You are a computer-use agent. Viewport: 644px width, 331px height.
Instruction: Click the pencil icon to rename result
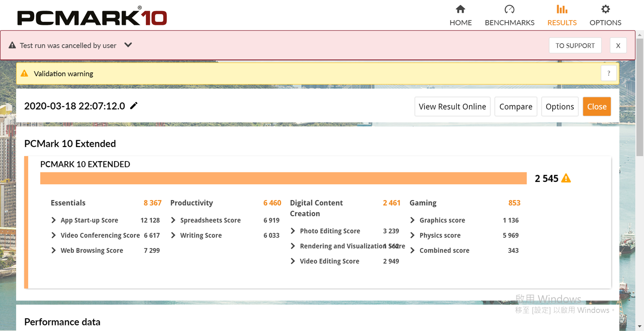[x=134, y=106]
